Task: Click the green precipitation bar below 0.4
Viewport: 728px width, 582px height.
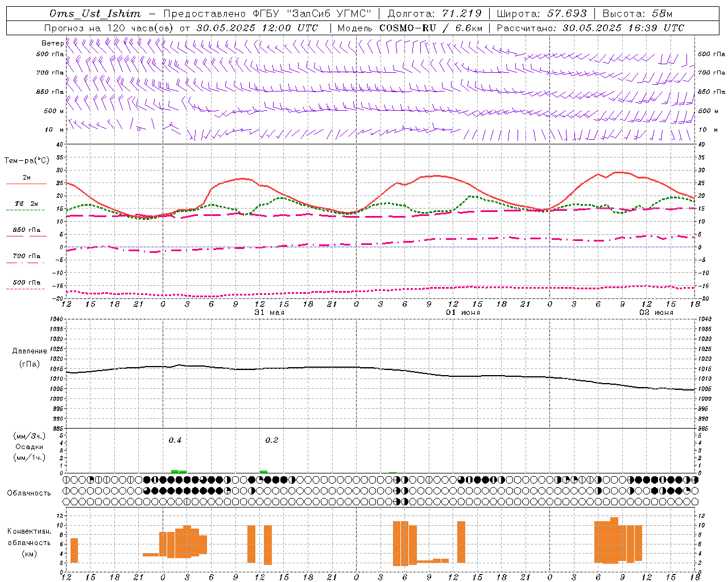Action: point(179,471)
